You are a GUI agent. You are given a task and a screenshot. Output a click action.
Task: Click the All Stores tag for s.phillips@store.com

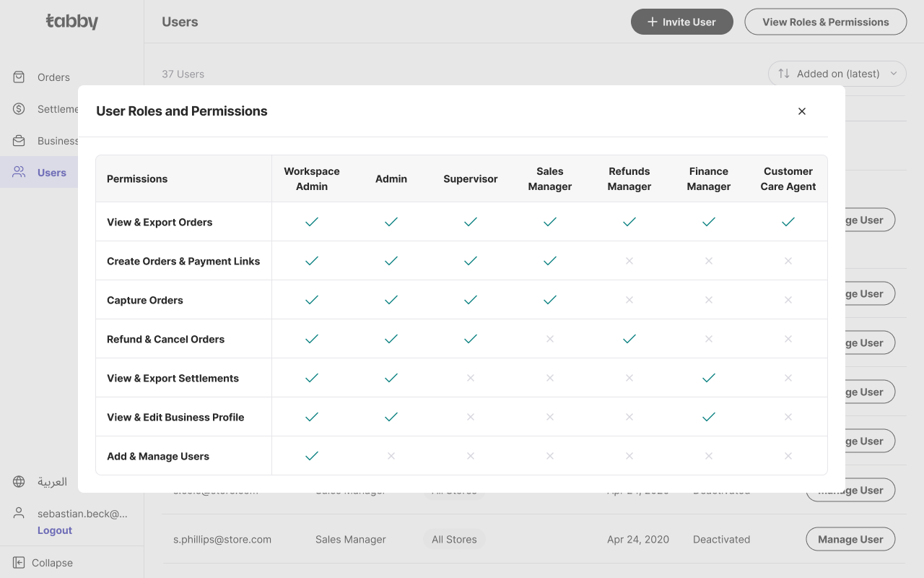tap(454, 540)
